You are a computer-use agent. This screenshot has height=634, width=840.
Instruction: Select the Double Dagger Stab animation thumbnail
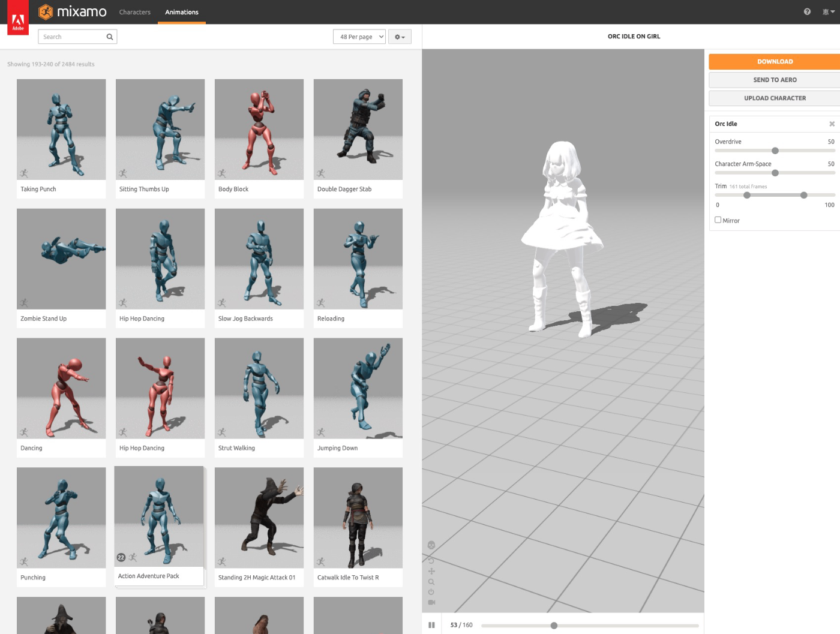pos(358,130)
